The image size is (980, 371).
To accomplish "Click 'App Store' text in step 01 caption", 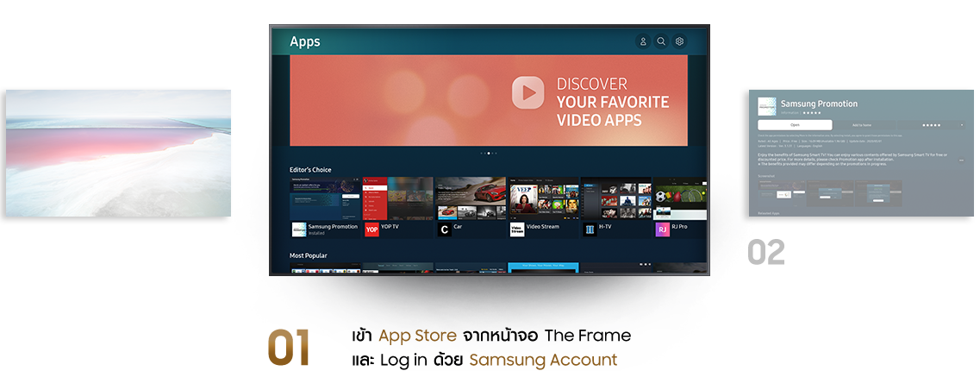I will (419, 336).
